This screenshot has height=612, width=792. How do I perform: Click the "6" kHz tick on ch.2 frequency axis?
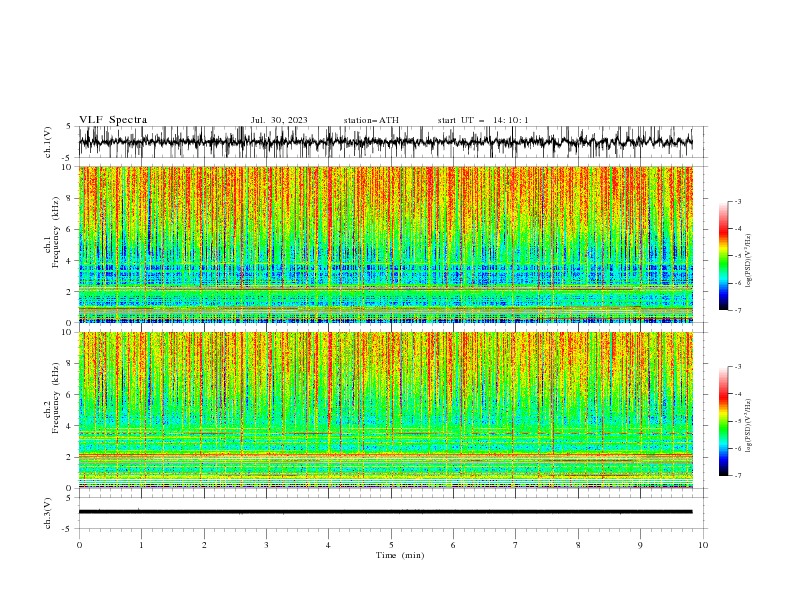coord(70,395)
